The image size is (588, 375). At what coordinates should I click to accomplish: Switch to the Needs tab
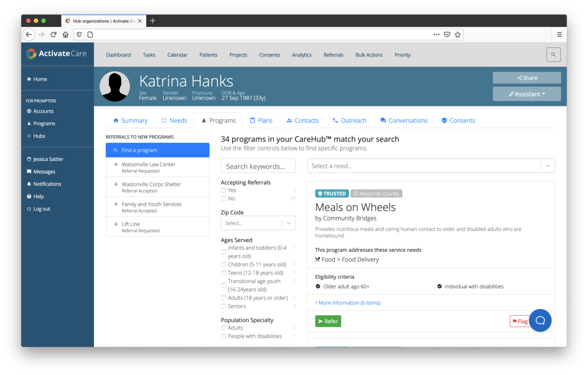(175, 121)
